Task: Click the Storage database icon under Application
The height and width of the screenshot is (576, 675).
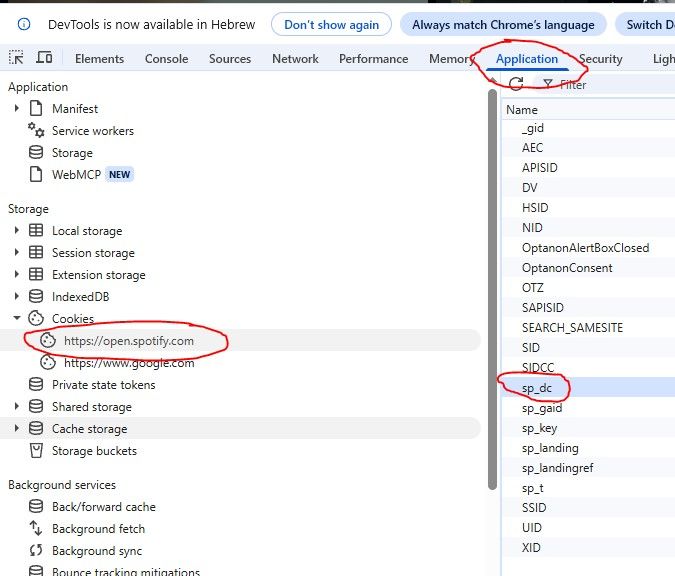Action: (x=36, y=152)
